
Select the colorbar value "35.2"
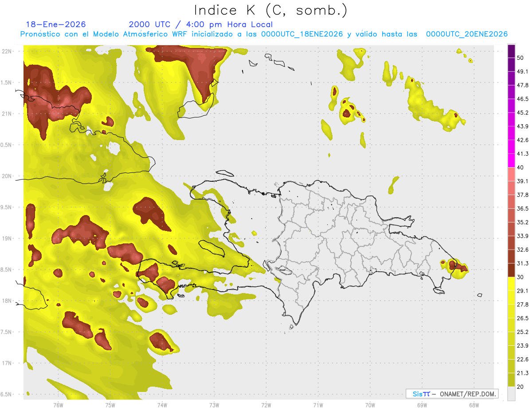[x=523, y=222]
